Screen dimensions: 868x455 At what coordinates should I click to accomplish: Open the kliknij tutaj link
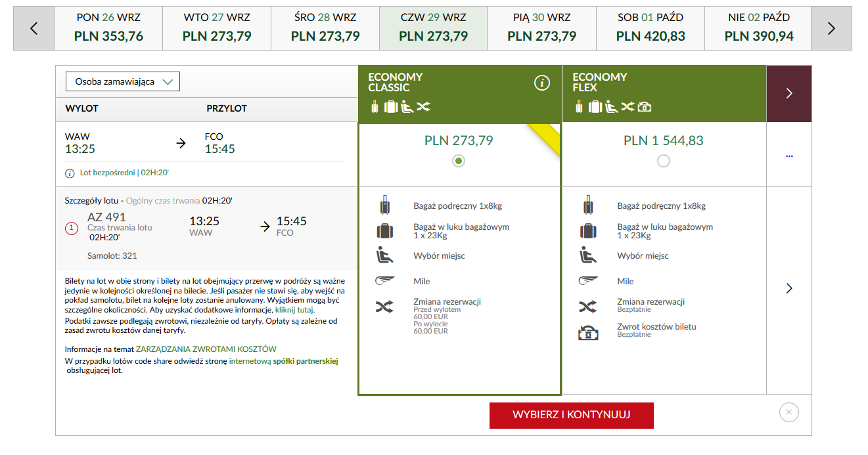click(294, 310)
